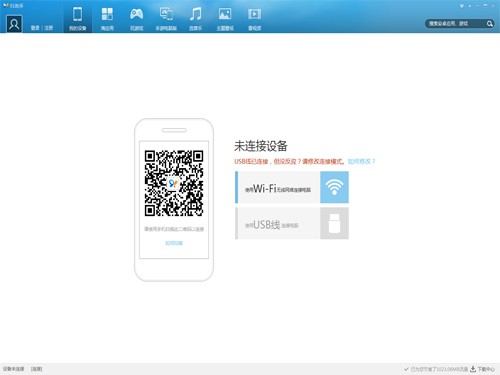Minimize the window
This screenshot has width=500, height=375.
click(478, 6)
